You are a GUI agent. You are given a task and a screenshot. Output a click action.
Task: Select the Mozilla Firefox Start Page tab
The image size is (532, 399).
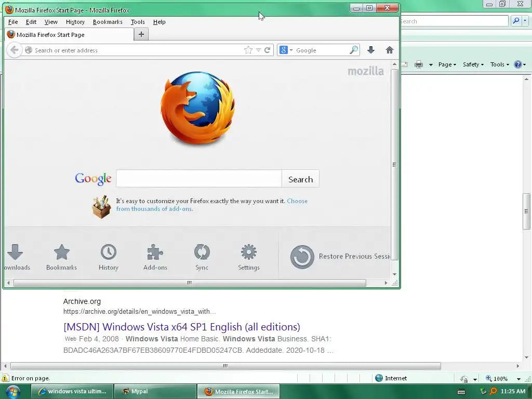[x=69, y=35]
